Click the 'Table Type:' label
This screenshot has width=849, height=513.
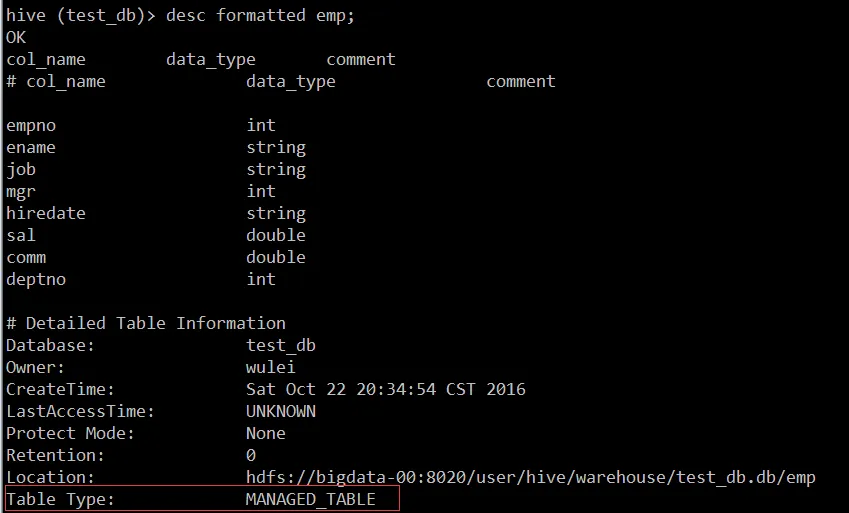pyautogui.click(x=60, y=499)
